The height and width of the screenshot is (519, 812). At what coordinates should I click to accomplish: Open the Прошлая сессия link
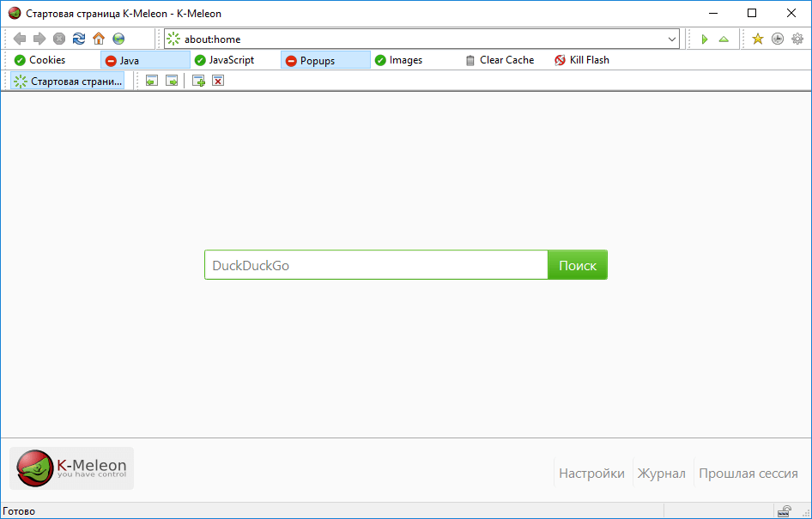[x=748, y=473]
